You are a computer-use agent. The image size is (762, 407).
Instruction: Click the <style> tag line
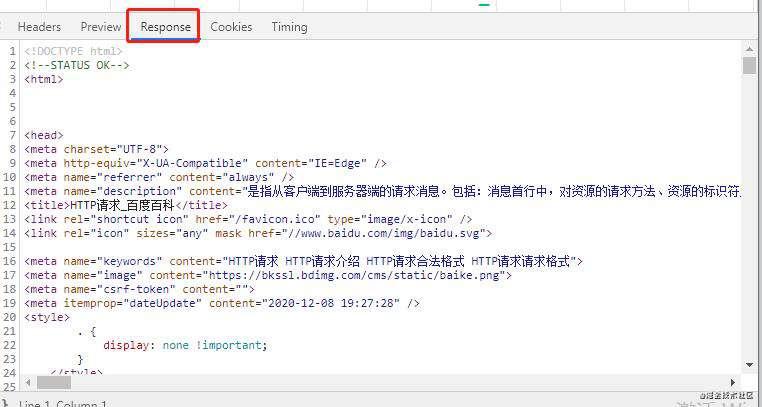coord(47,318)
